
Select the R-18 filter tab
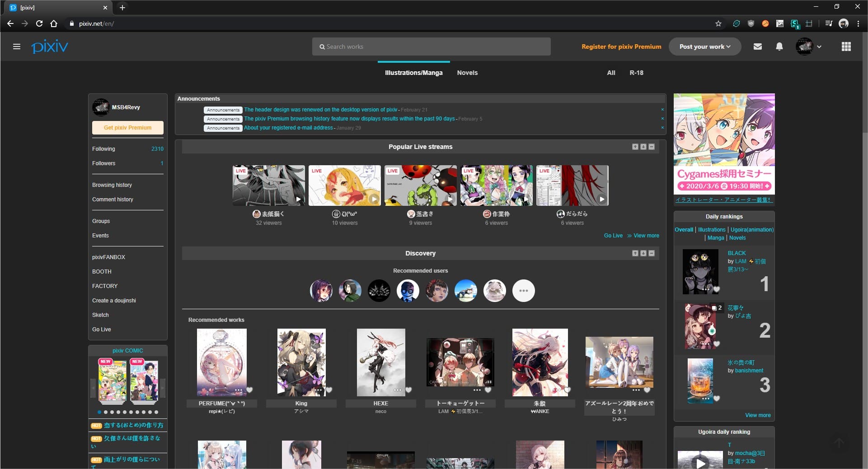tap(636, 73)
